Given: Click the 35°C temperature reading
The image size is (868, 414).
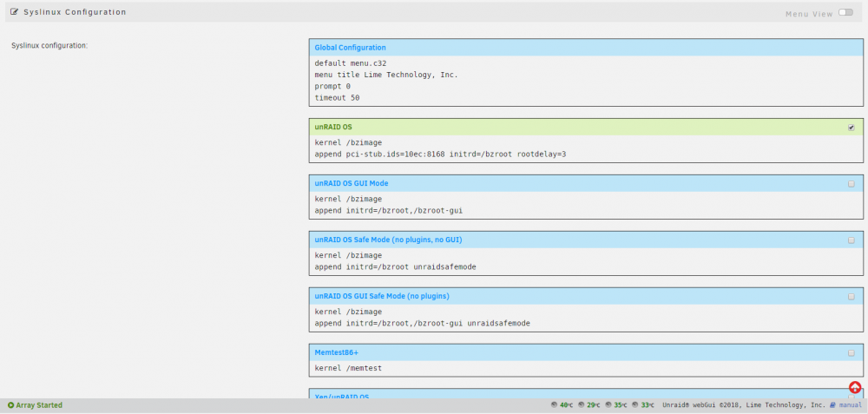Looking at the screenshot, I should (x=621, y=405).
